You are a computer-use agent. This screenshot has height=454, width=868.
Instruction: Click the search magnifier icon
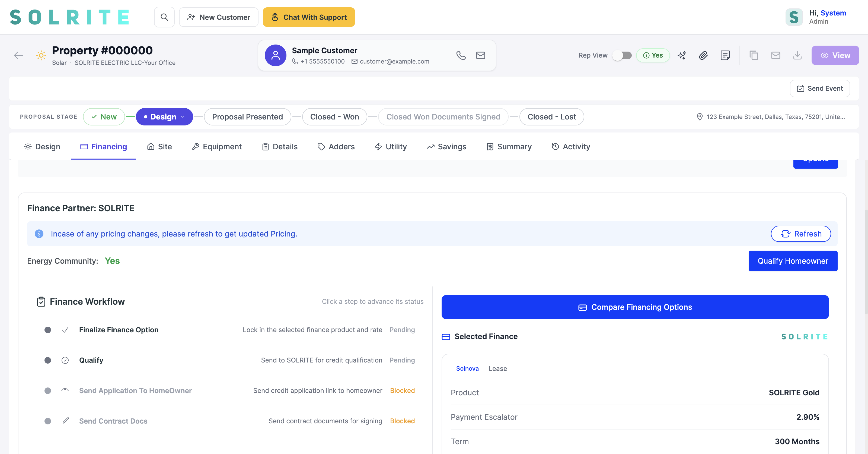(x=164, y=17)
